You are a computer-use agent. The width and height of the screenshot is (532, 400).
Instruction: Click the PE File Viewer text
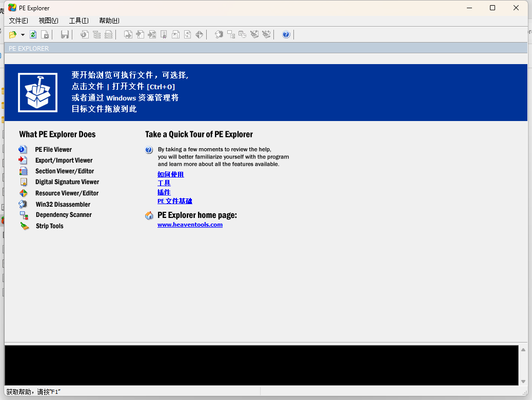click(53, 150)
